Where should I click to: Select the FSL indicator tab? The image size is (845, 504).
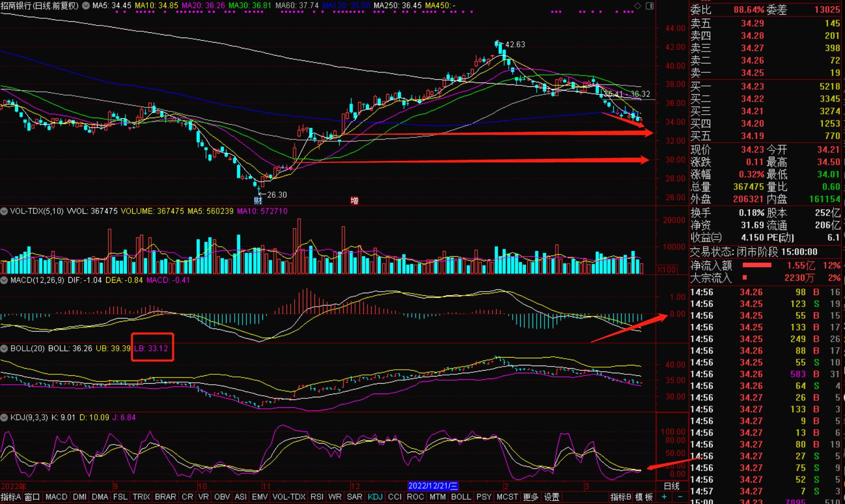[120, 497]
